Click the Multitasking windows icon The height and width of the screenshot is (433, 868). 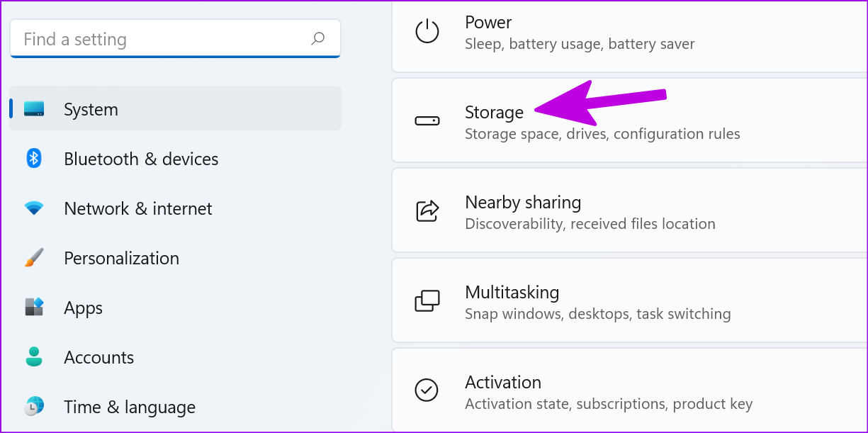427,300
